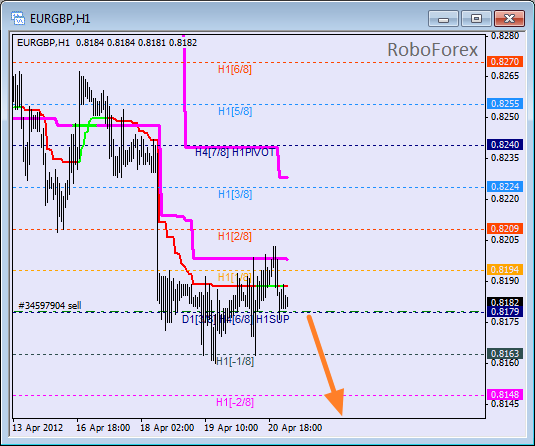Click the 0.8190 price scale value
The image size is (535, 446).
coord(505,281)
